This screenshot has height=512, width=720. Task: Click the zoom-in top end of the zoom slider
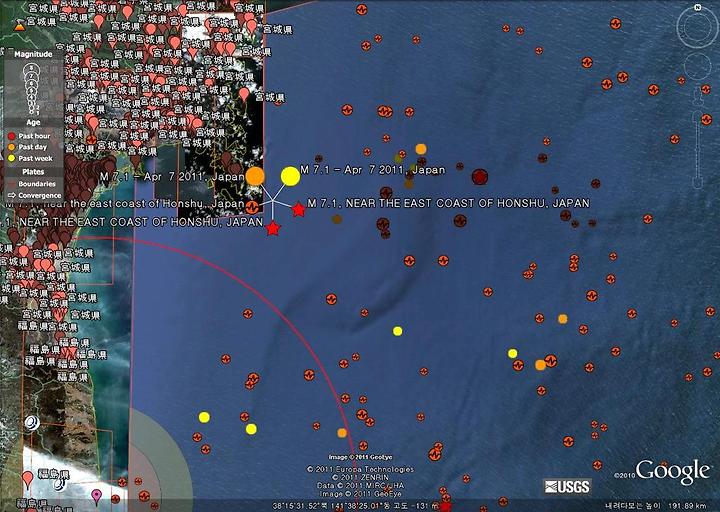tap(698, 116)
